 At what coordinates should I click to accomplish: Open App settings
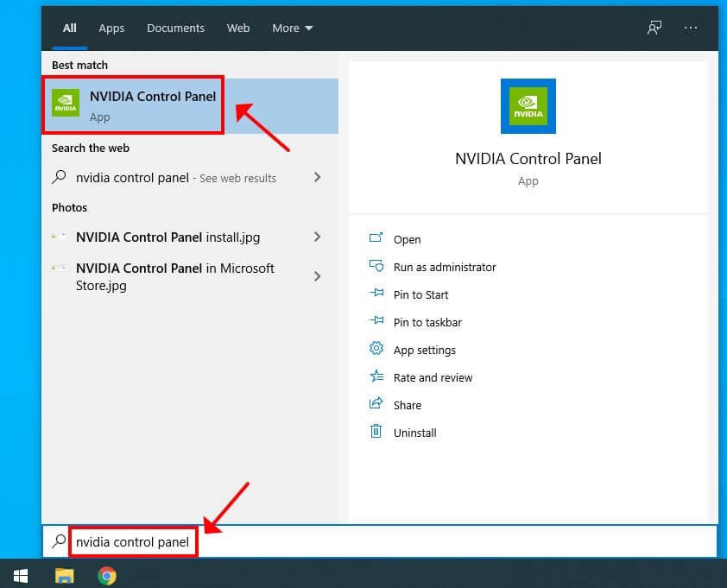coord(425,350)
